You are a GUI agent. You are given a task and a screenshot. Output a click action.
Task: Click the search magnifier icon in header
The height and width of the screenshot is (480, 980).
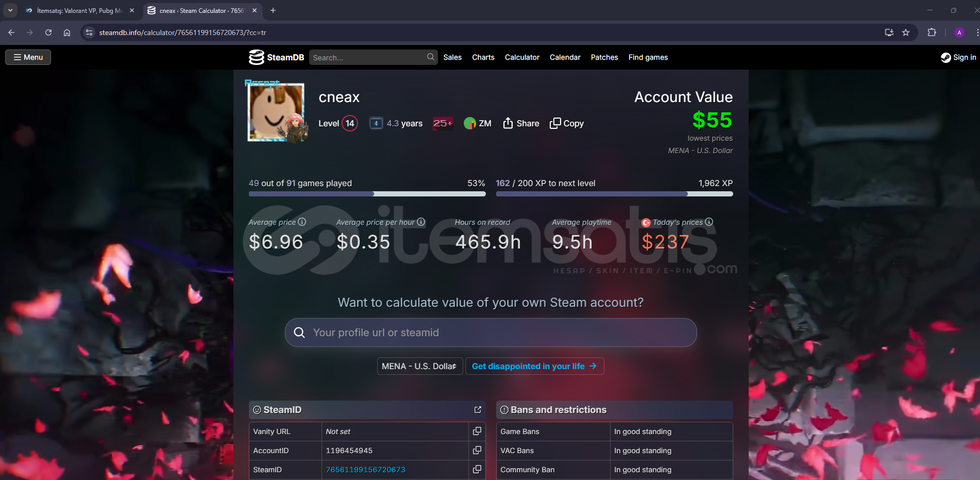point(430,57)
